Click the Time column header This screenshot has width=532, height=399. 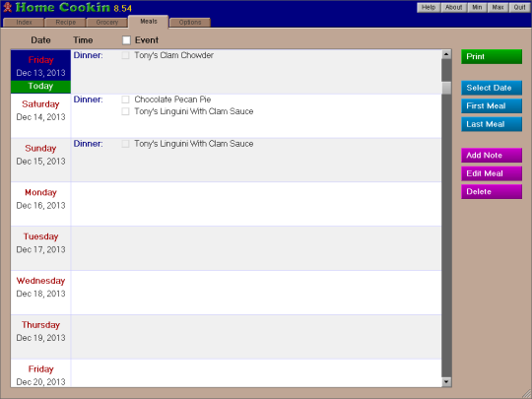click(x=83, y=40)
